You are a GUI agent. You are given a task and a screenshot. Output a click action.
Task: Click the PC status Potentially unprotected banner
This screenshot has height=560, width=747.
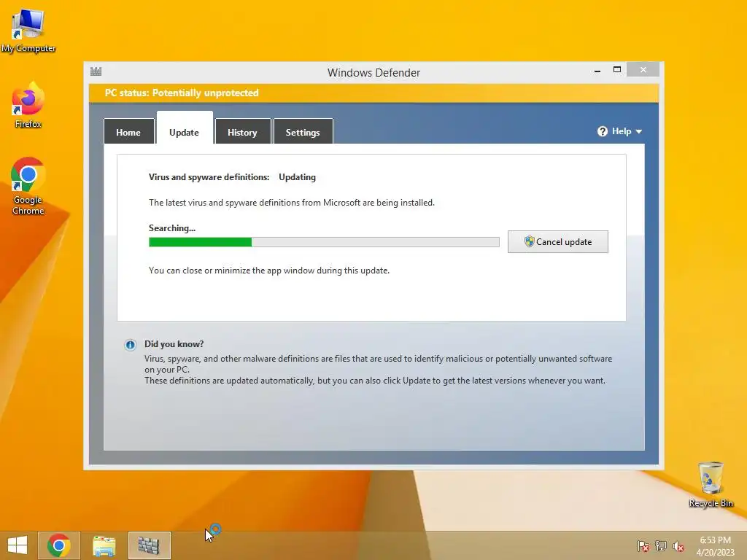pos(373,93)
